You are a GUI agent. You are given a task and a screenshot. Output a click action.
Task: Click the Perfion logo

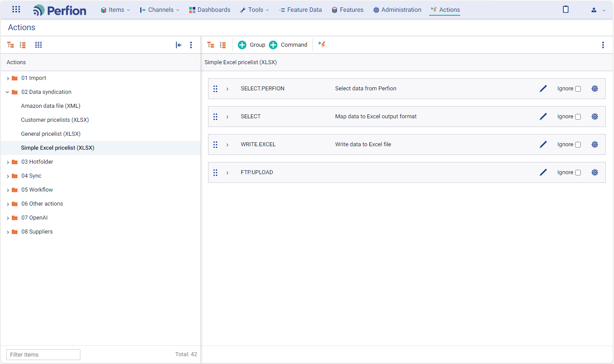click(x=60, y=10)
